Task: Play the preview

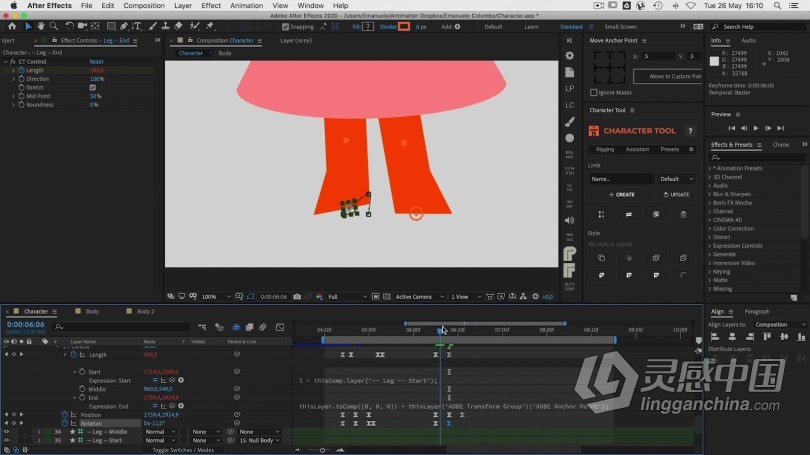Action: [756, 128]
